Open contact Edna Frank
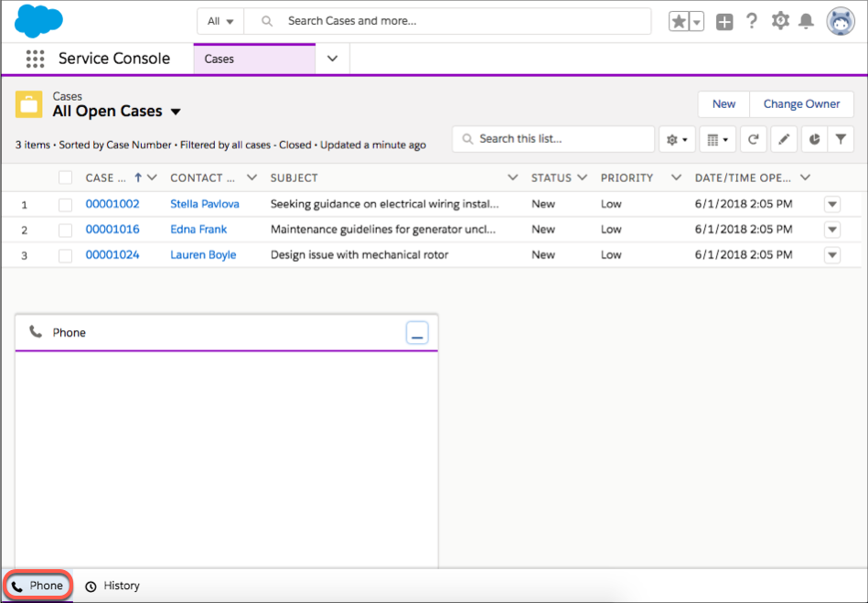This screenshot has height=603, width=868. pos(198,230)
